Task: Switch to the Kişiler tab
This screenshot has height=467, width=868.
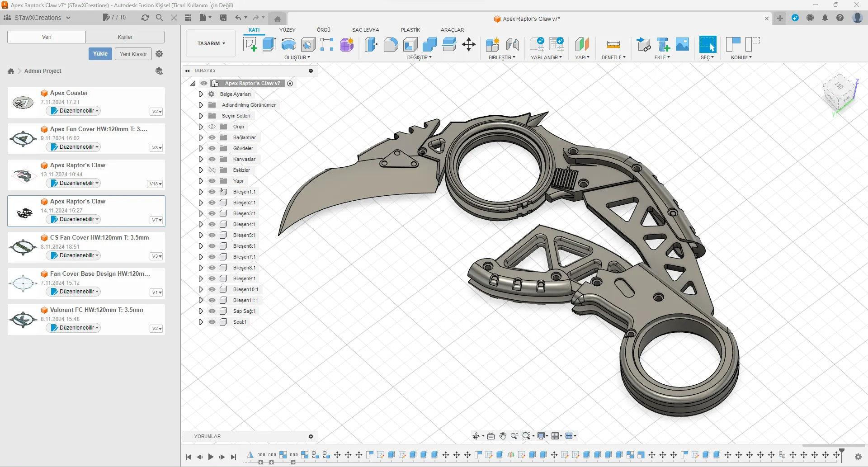Action: (125, 37)
